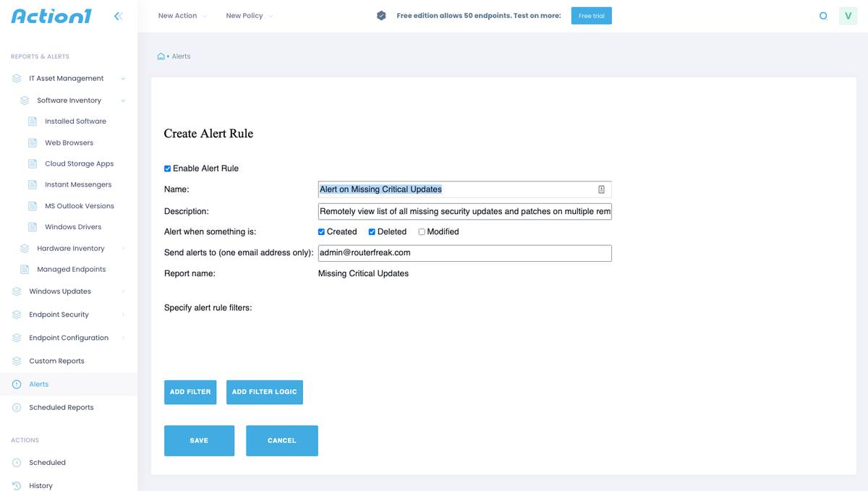Click into the Description input field
The width and height of the screenshot is (868, 491).
(x=464, y=211)
